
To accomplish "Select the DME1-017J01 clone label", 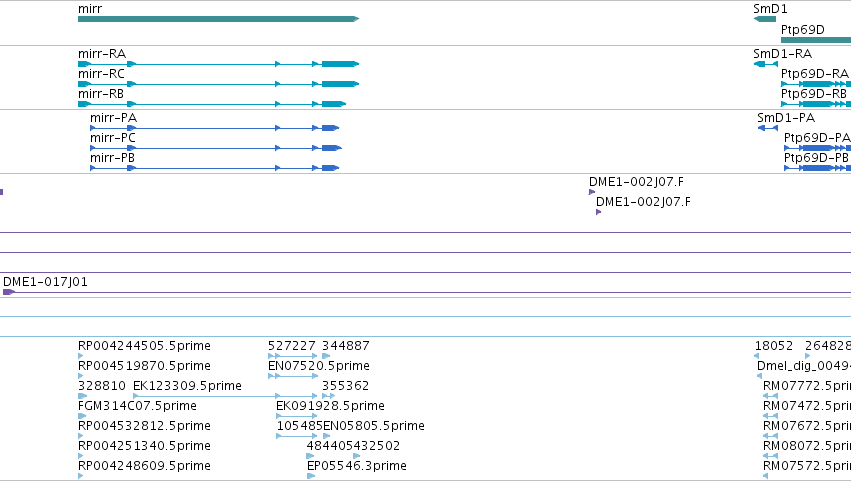I will click(46, 282).
